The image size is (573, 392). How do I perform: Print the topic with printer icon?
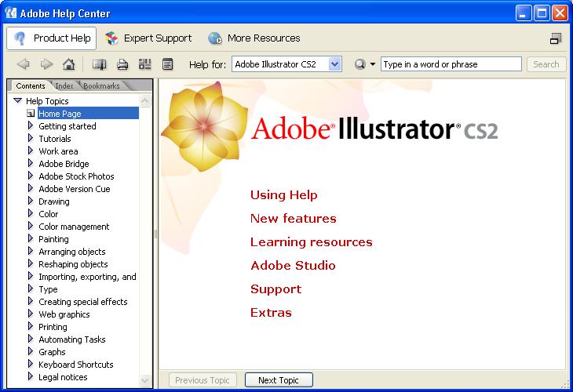coord(122,64)
